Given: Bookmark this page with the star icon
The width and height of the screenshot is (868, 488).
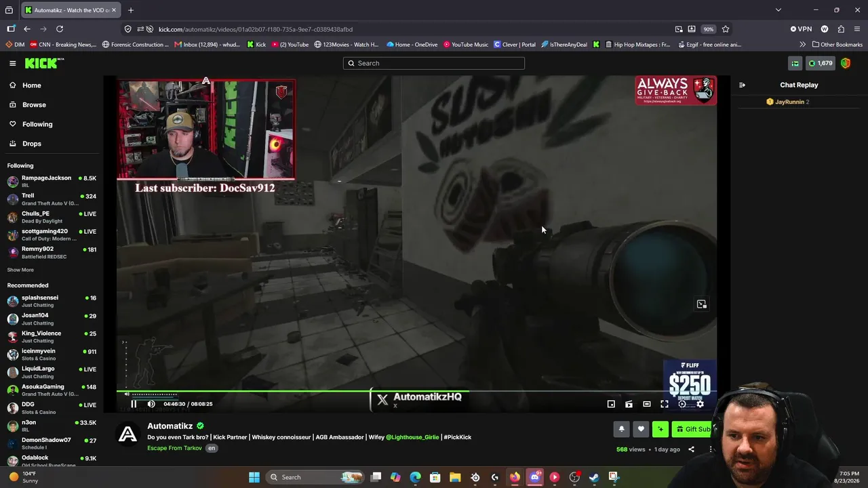Looking at the screenshot, I should pyautogui.click(x=726, y=29).
